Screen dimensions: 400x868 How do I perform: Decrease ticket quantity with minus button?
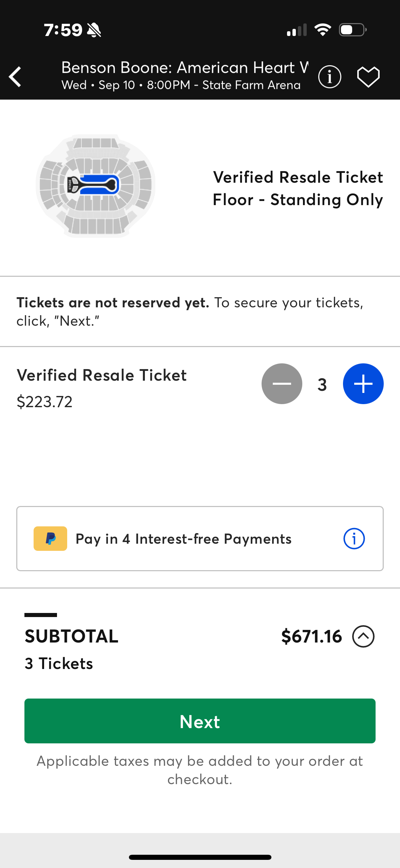click(x=282, y=384)
